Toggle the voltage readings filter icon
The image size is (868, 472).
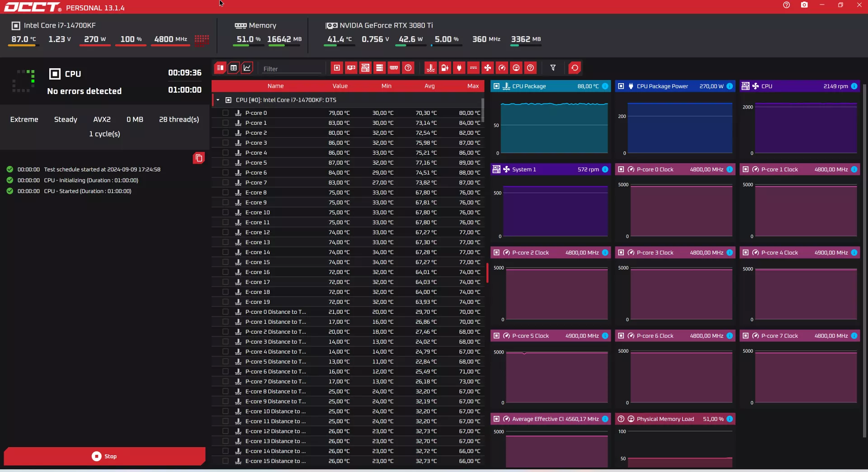click(445, 68)
